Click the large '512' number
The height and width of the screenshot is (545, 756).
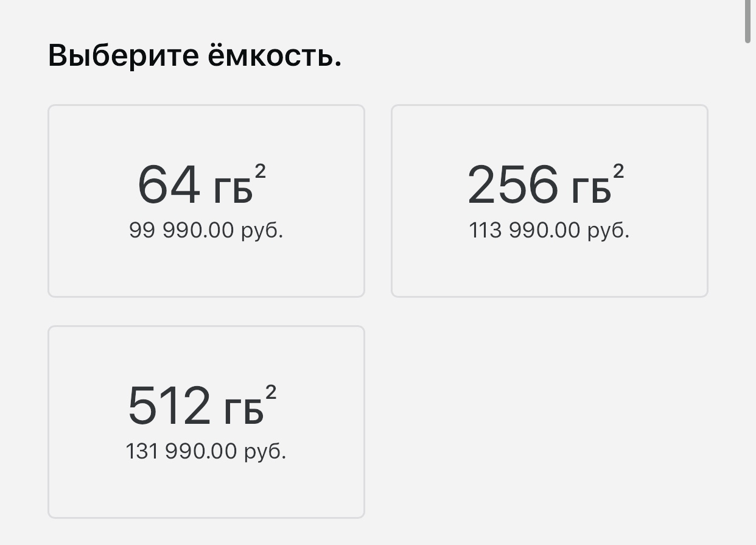pyautogui.click(x=169, y=406)
